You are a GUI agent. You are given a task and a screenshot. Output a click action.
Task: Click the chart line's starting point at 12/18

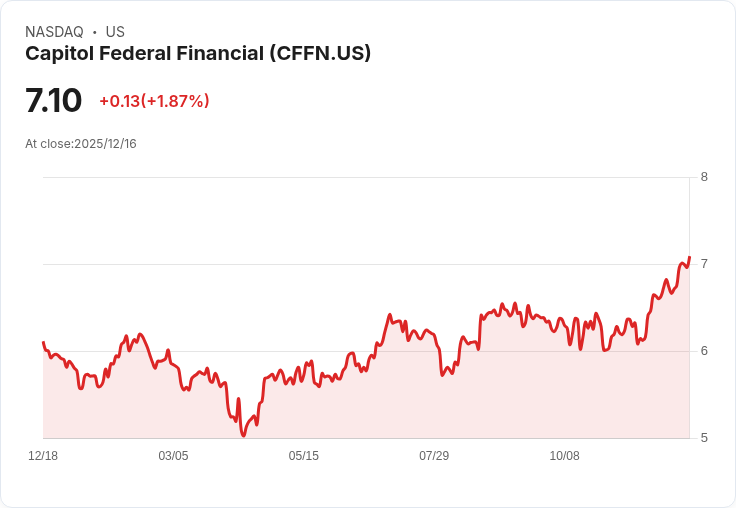click(x=44, y=342)
